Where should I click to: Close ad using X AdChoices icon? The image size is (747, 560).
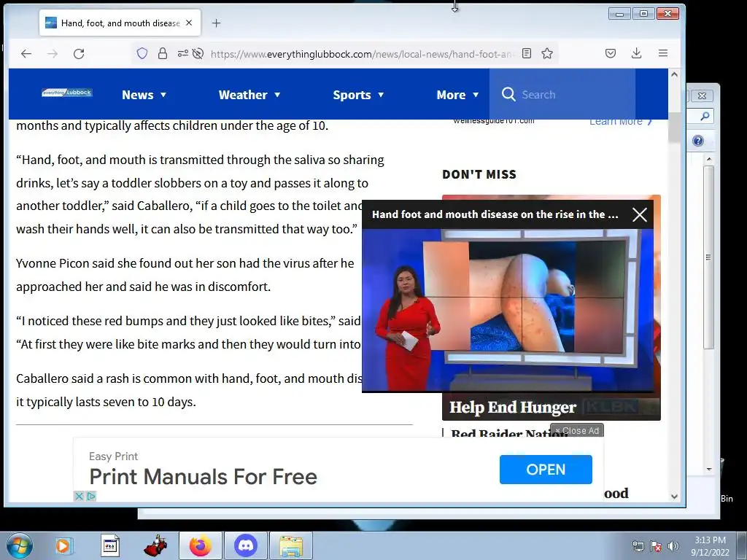(x=79, y=496)
